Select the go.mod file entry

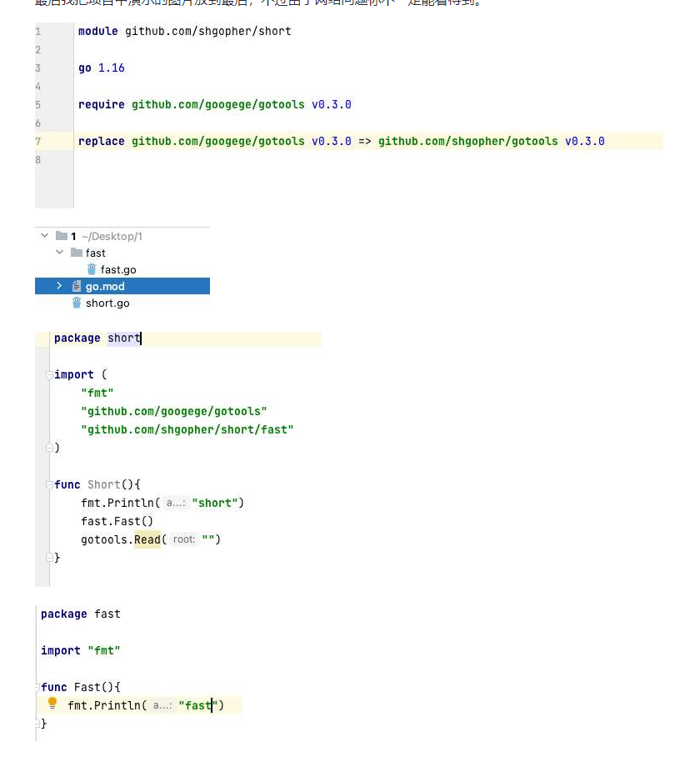click(105, 286)
